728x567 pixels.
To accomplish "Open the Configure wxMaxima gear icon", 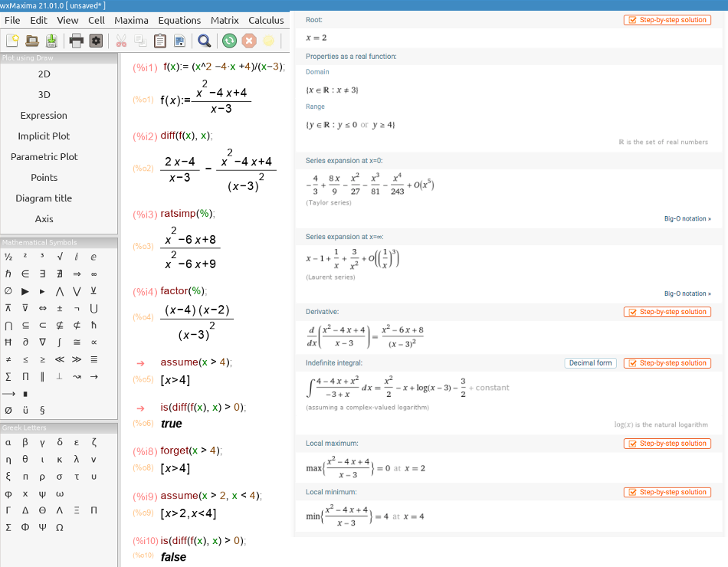I will pyautogui.click(x=97, y=41).
